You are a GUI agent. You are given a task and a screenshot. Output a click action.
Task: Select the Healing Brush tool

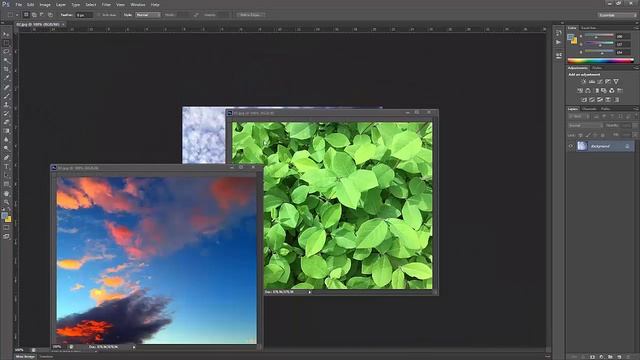[x=6, y=87]
